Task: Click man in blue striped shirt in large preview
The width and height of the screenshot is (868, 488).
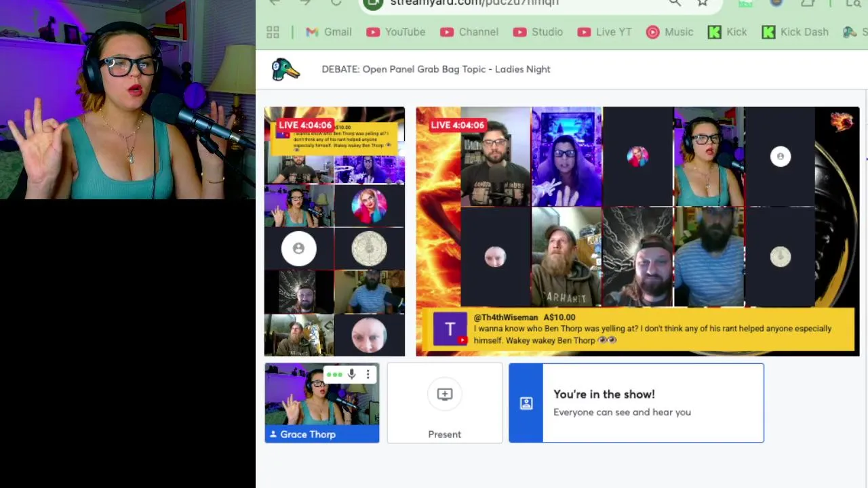Action: [709, 257]
